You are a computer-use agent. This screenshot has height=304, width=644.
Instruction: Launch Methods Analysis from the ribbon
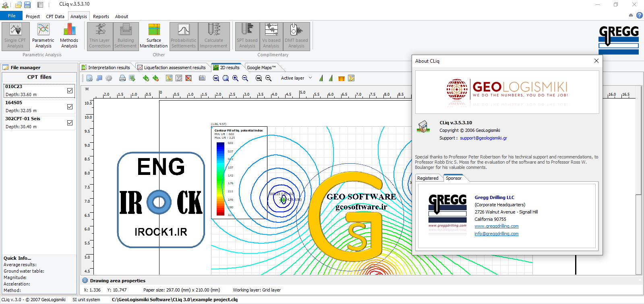tap(69, 36)
